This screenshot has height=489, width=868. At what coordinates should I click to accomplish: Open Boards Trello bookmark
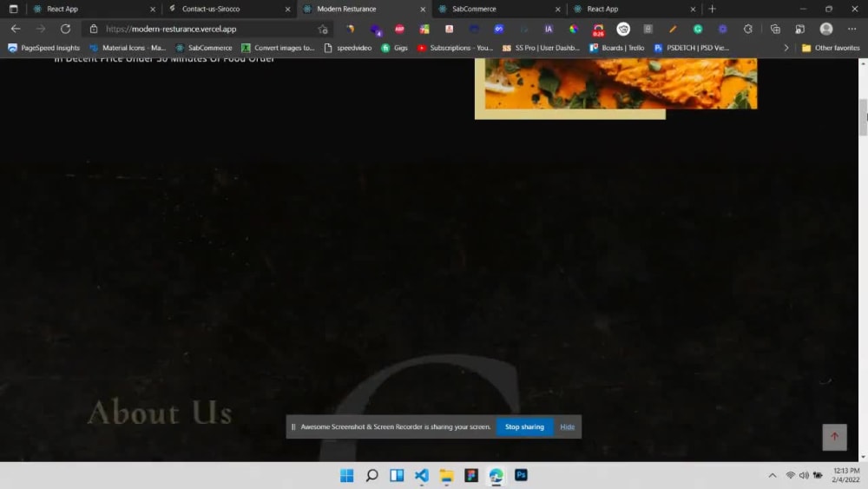(616, 48)
